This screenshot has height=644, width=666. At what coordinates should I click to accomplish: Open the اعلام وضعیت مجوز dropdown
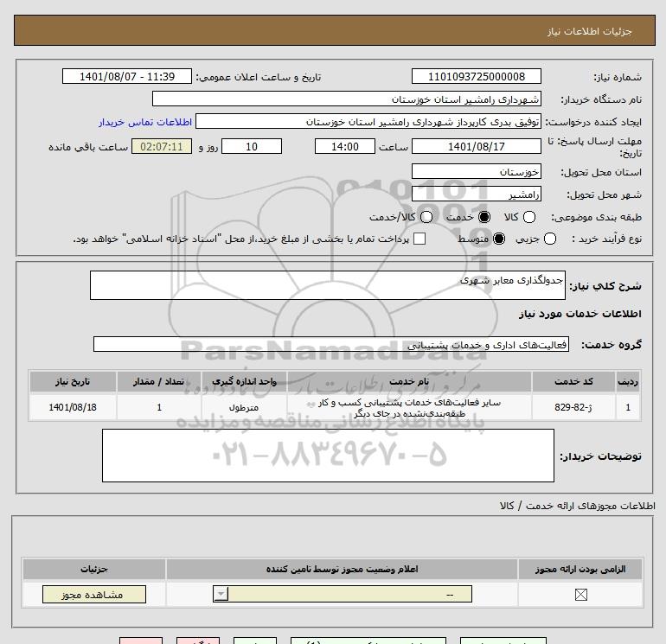pos(343,594)
